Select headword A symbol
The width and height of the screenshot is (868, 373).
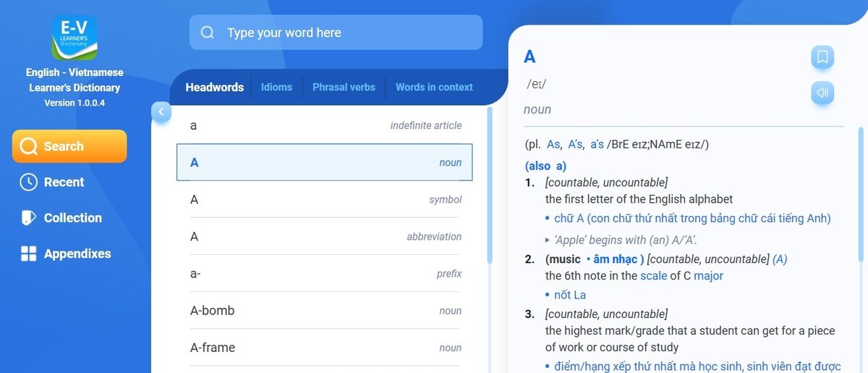point(325,199)
